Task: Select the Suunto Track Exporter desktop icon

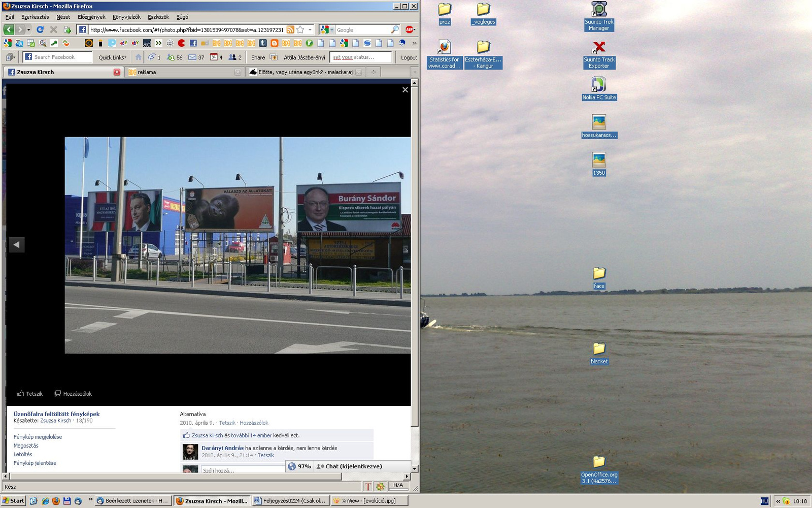Action: 599,55
